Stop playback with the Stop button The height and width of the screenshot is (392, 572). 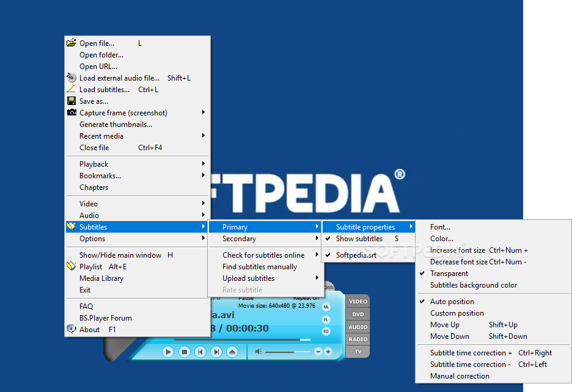184,352
